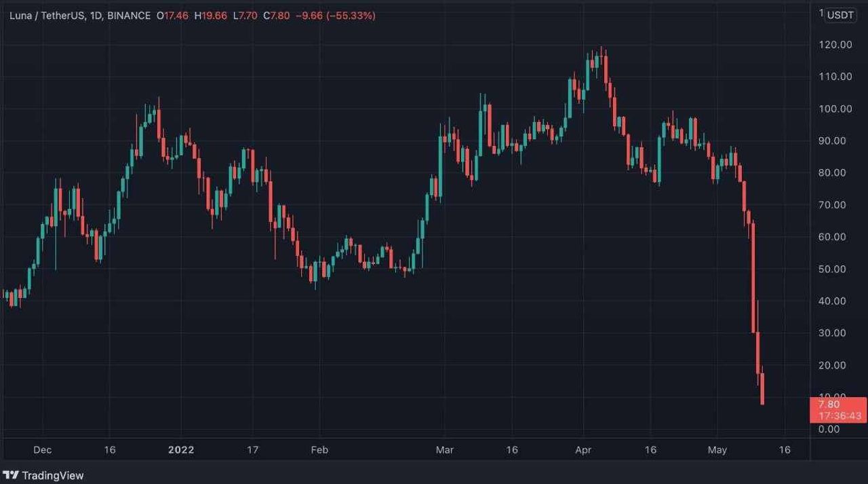Click the Luna / TetherUS symbol title
Image resolution: width=868 pixels, height=484 pixels.
(x=47, y=15)
